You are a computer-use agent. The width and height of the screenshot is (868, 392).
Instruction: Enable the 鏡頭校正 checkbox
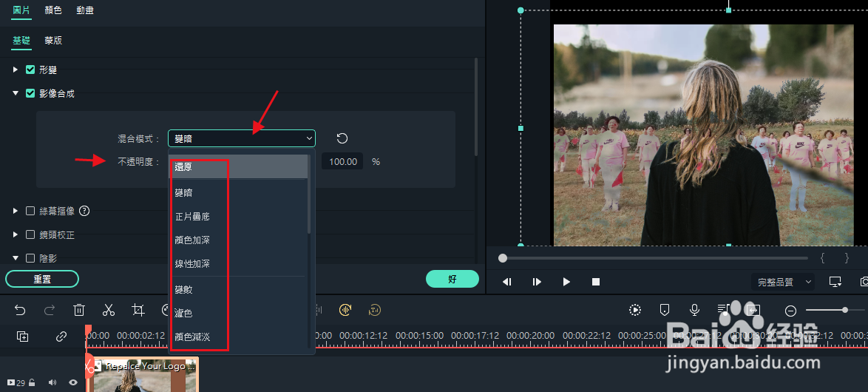(30, 234)
